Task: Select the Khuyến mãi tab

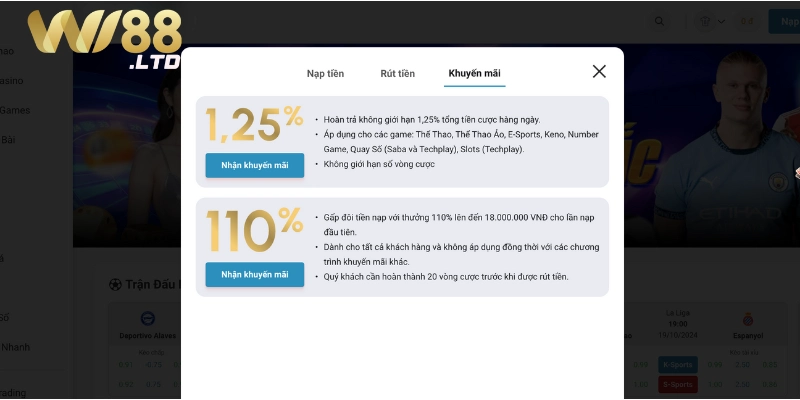Action: 474,73
